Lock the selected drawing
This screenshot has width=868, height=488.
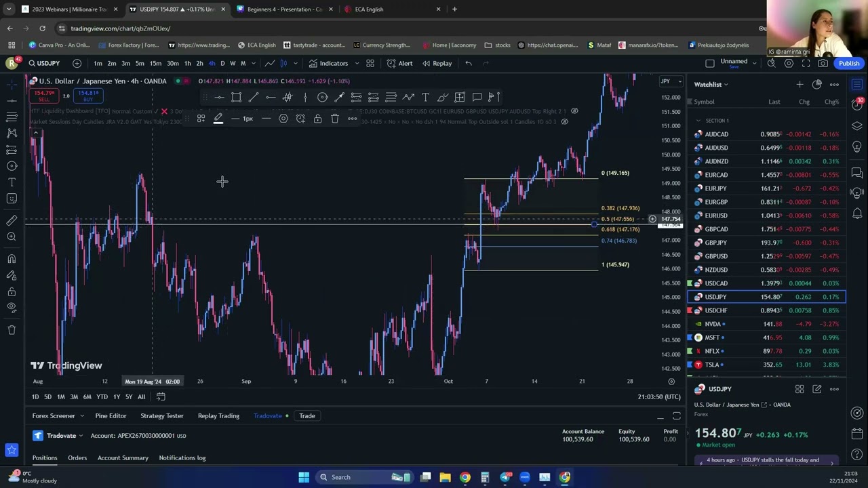coord(317,119)
